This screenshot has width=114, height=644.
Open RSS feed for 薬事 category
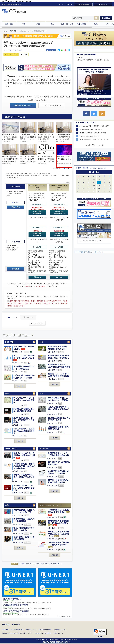[34, 394]
